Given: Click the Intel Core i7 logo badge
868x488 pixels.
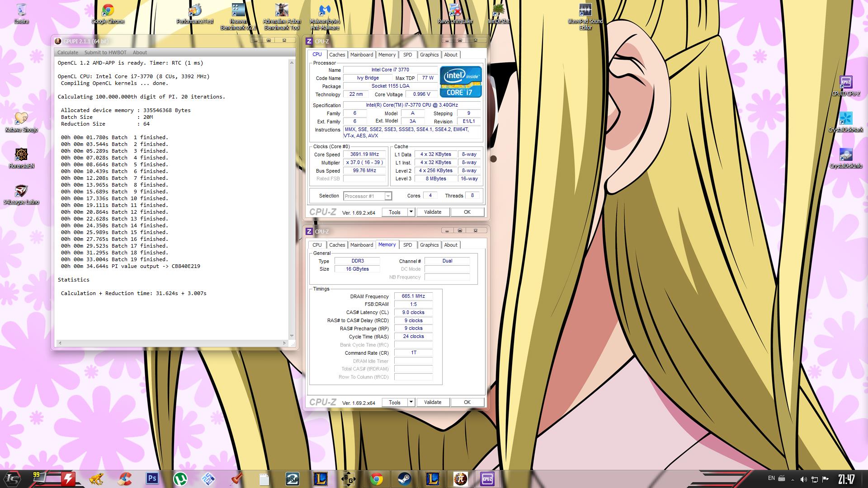Looking at the screenshot, I should click(461, 82).
